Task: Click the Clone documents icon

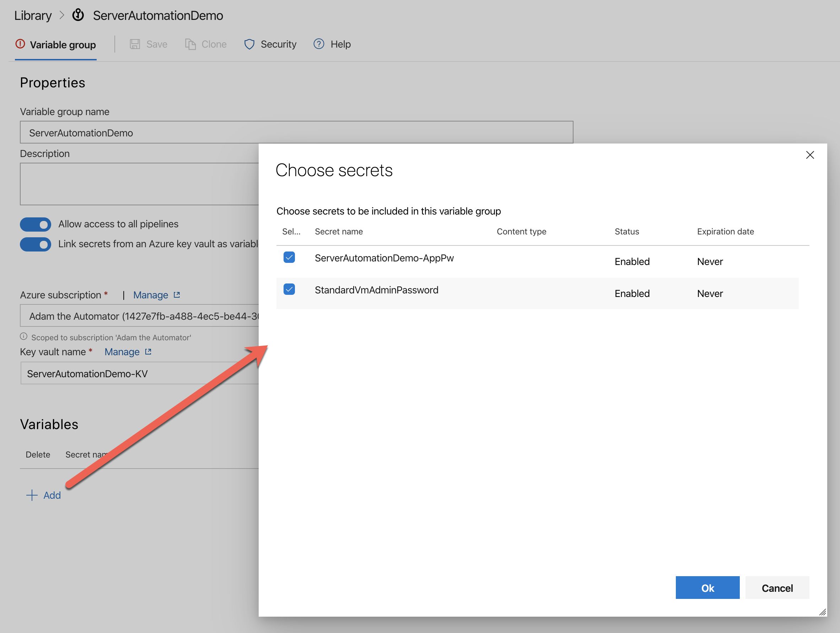Action: point(190,44)
